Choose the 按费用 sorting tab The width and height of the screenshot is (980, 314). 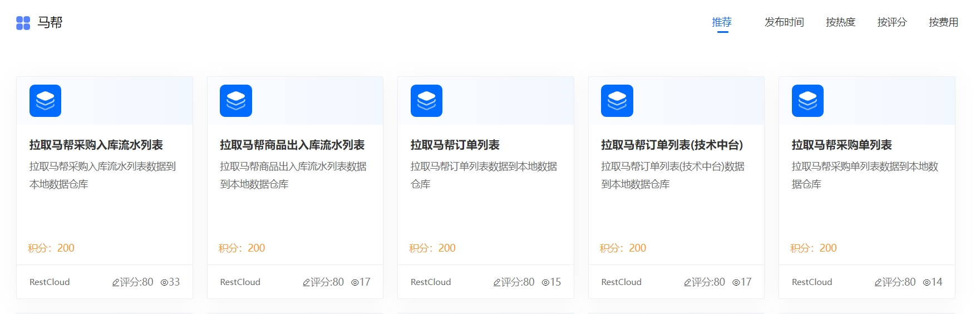pos(943,22)
